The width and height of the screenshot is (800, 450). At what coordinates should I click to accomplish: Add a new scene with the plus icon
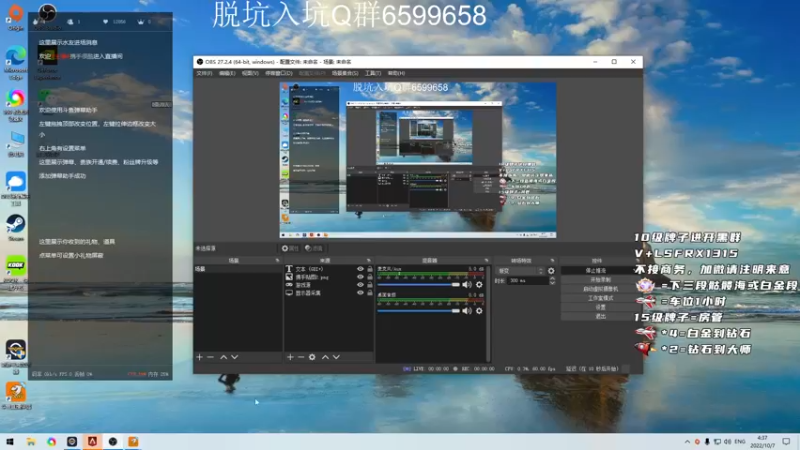point(199,357)
